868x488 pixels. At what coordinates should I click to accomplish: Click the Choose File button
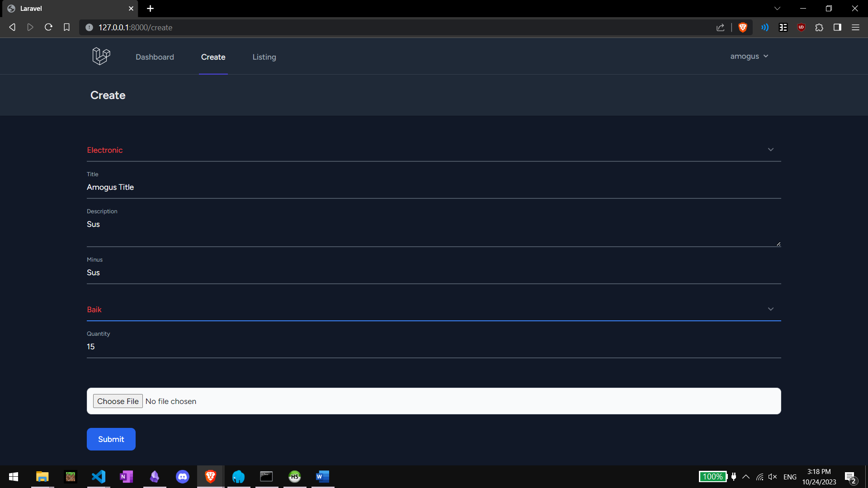(118, 401)
